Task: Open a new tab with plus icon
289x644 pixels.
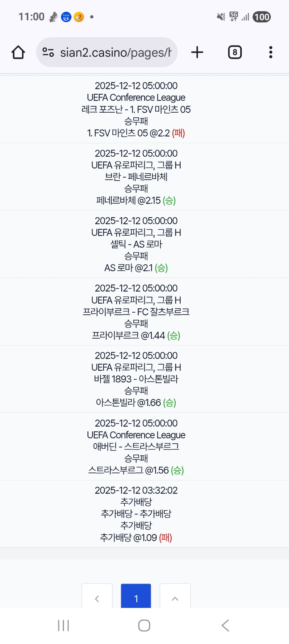Action: click(197, 52)
